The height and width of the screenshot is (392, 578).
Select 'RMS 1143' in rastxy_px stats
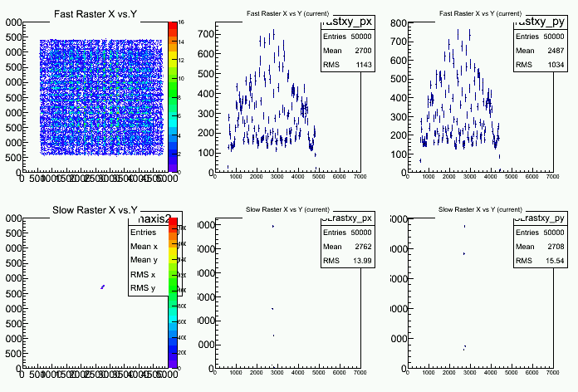click(348, 65)
